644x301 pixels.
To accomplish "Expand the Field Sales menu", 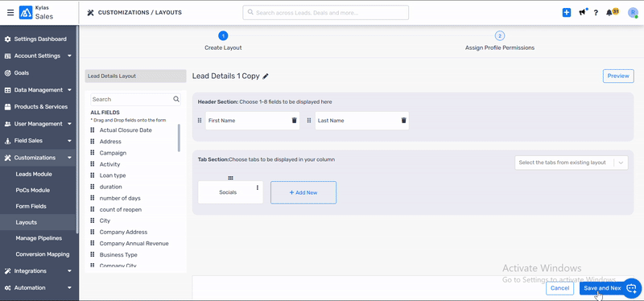I will tap(69, 140).
